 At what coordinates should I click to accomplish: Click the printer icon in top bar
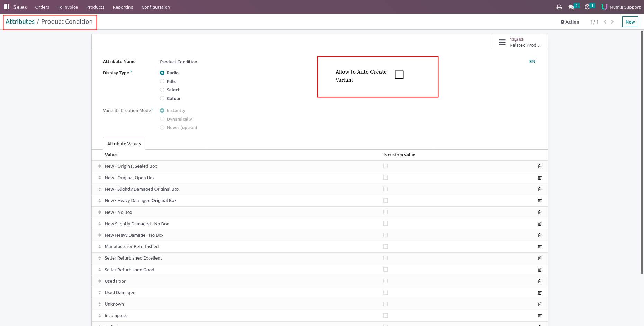[x=559, y=7]
